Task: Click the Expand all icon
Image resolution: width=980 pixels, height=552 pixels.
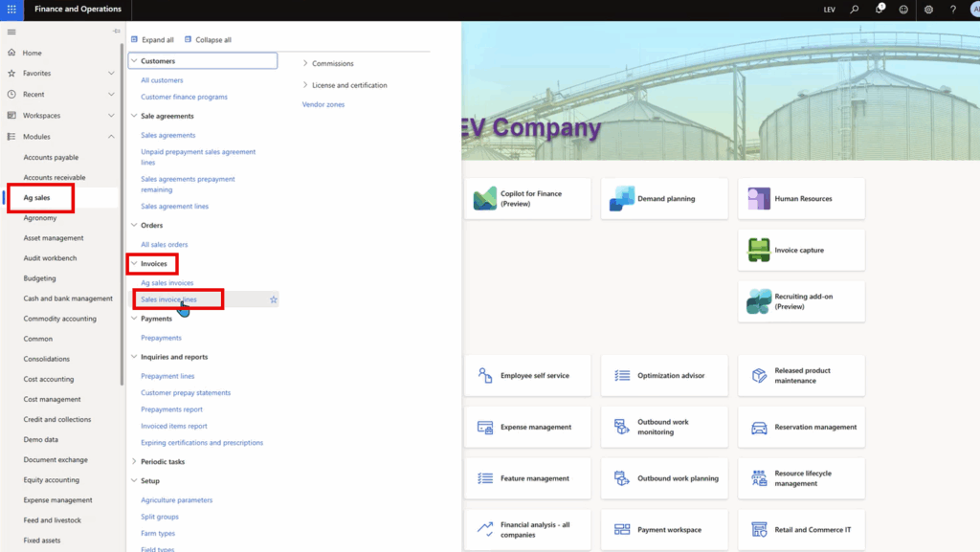Action: pos(134,39)
